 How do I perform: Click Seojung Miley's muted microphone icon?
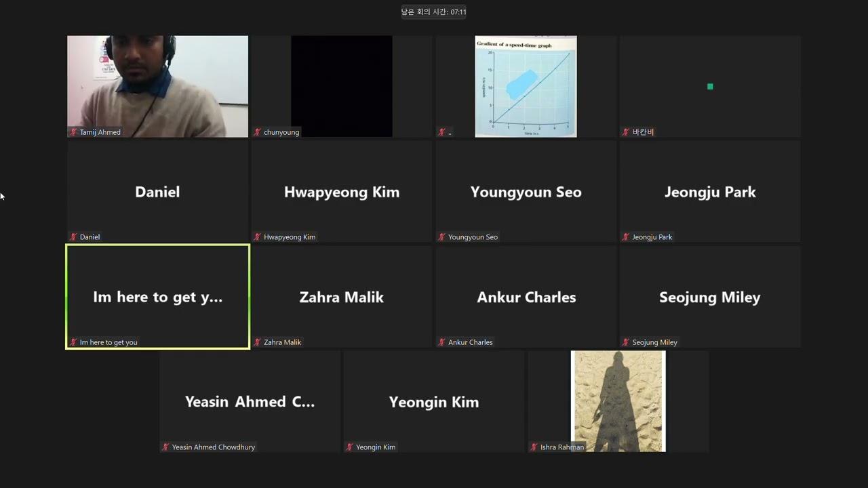[626, 342]
